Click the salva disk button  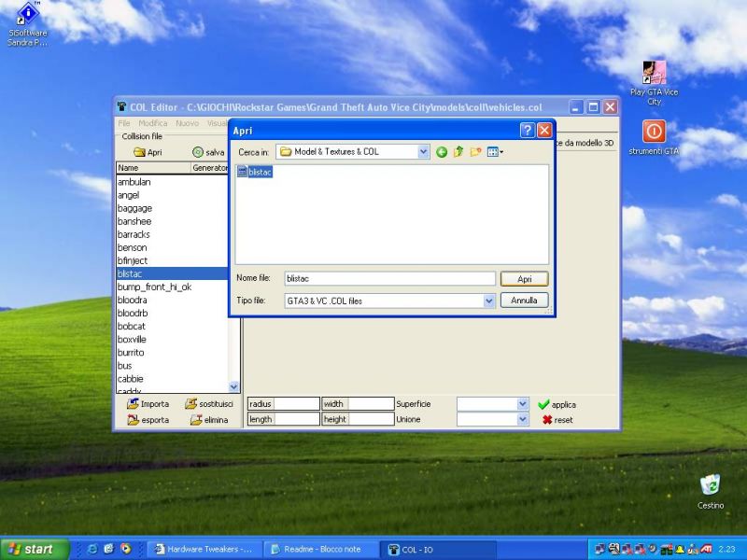pyautogui.click(x=208, y=152)
